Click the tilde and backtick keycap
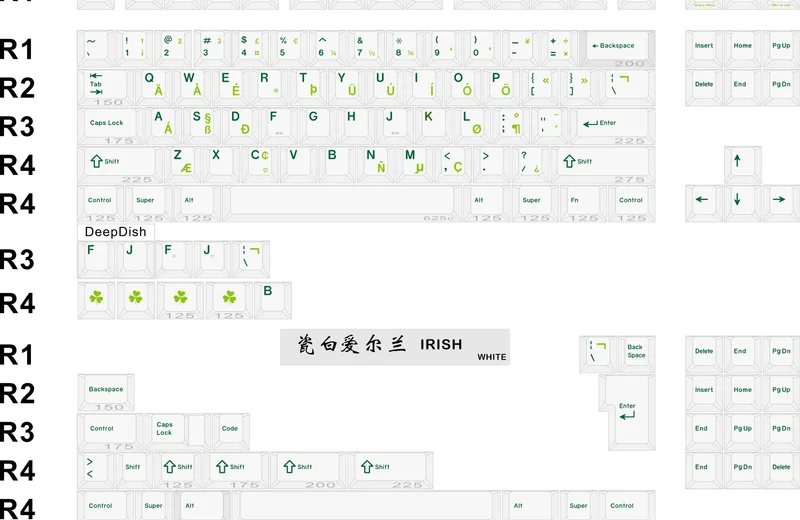This screenshot has width=800, height=520. click(x=96, y=48)
